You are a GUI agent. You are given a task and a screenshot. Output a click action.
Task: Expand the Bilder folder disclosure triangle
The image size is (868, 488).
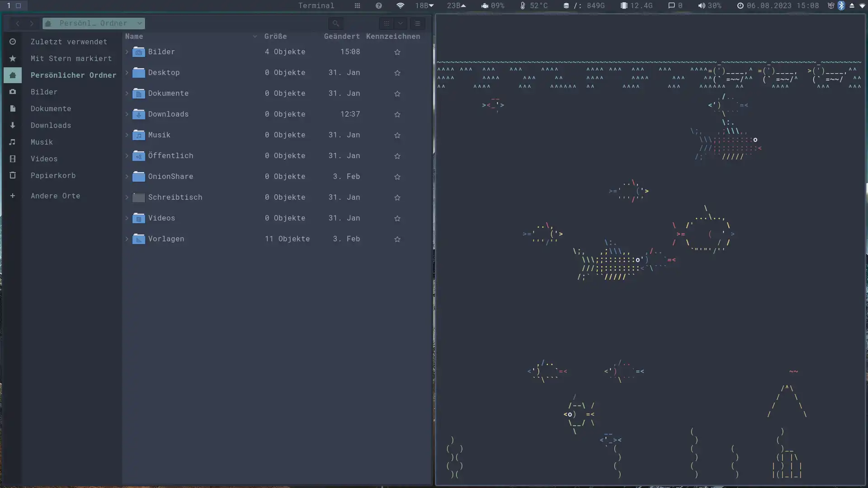127,52
